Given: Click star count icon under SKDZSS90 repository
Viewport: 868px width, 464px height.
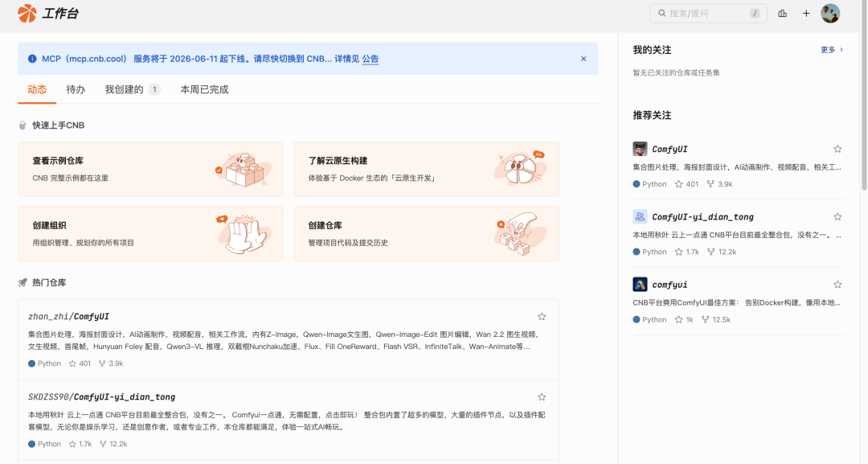Looking at the screenshot, I should pyautogui.click(x=72, y=444).
